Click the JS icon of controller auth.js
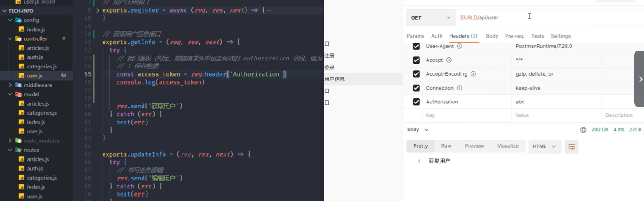The image size is (644, 201). click(x=22, y=57)
